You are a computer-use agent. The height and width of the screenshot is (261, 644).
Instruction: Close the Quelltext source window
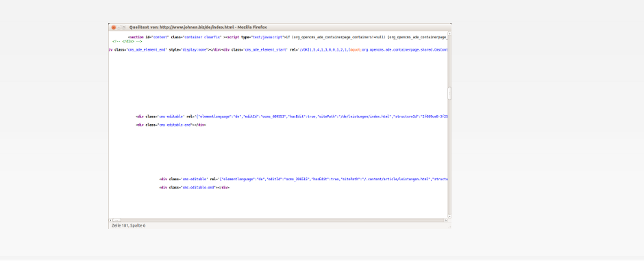point(114,27)
